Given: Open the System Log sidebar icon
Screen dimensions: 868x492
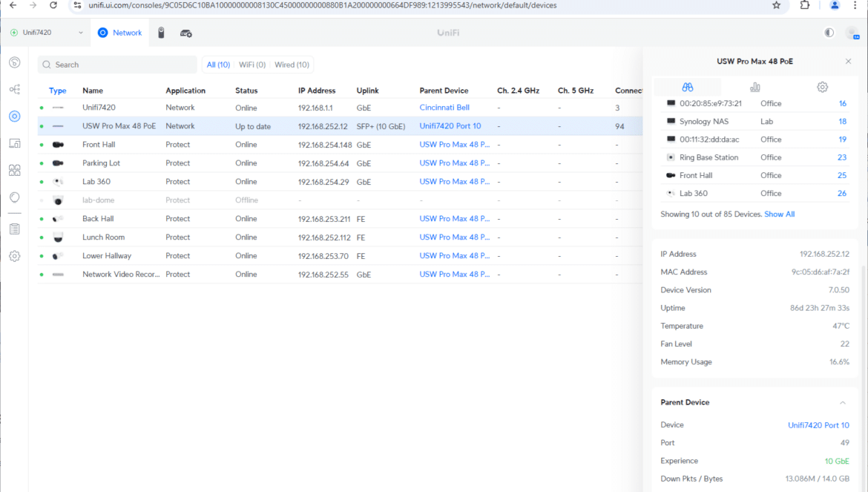Looking at the screenshot, I should coord(15,229).
